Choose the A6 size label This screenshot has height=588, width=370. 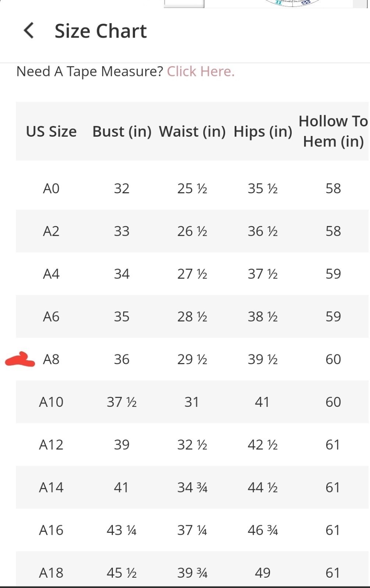(51, 316)
